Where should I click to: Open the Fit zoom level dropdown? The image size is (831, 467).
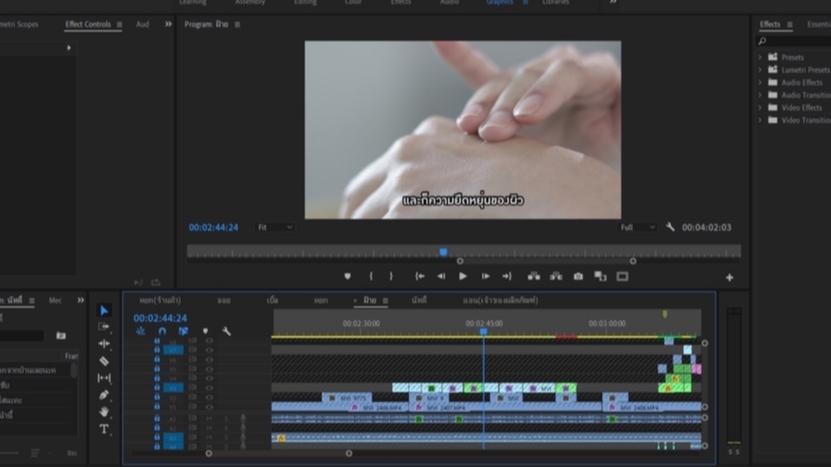(275, 227)
